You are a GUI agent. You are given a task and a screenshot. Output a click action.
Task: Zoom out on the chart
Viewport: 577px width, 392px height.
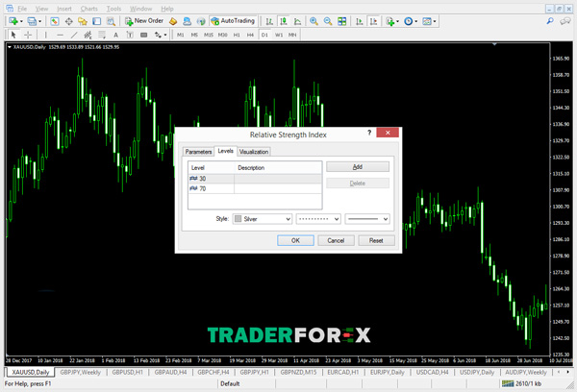(328, 21)
